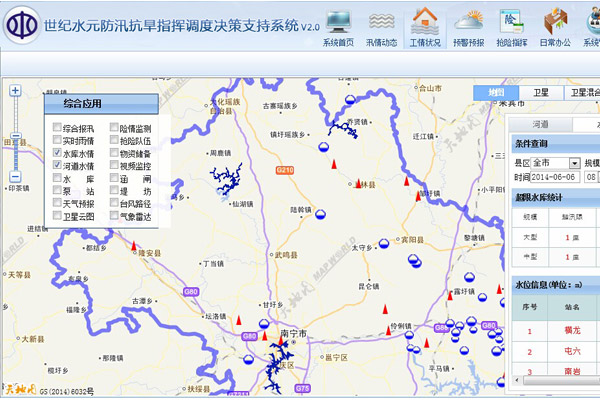Screen dimensions: 600x400
Task: Switch map to 卫星 view
Action: click(540, 92)
